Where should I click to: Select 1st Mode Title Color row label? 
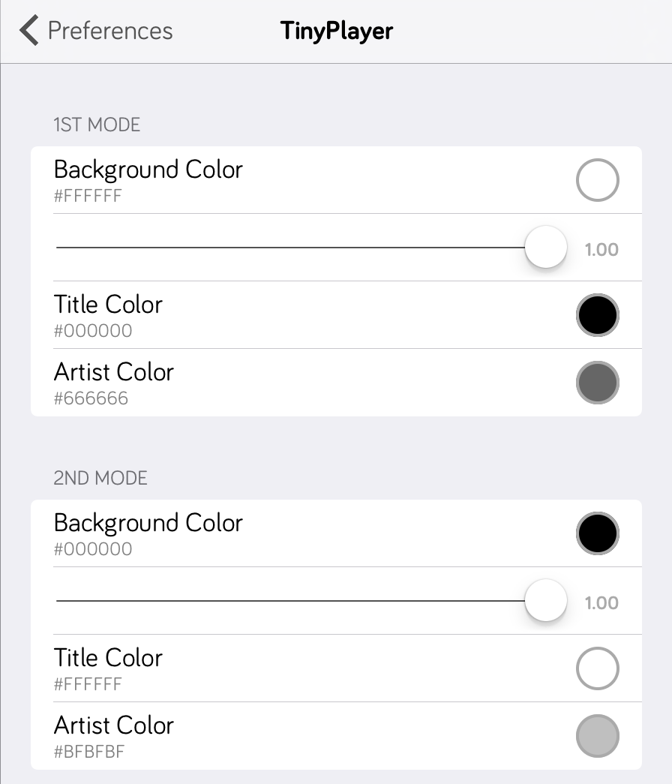108,304
